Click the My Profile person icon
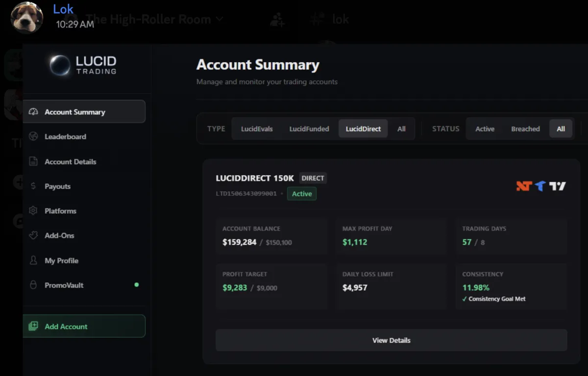This screenshot has height=376, width=588. pos(33,260)
